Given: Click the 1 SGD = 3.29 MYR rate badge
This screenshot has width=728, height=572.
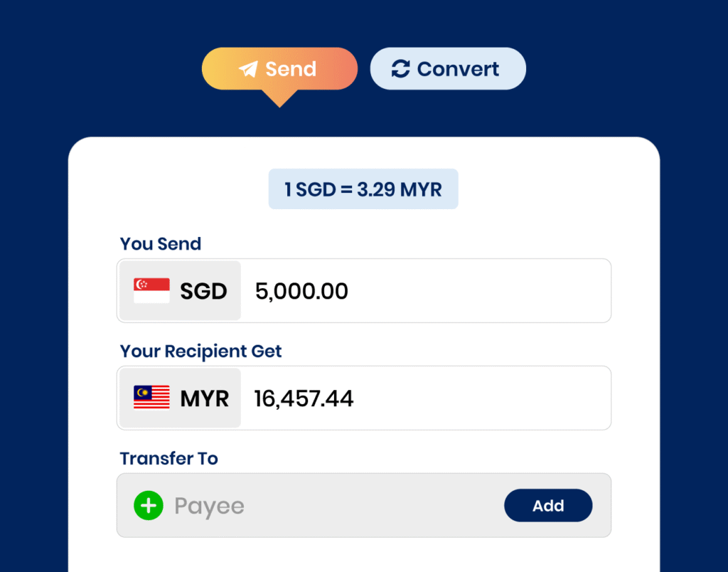Looking at the screenshot, I should [x=363, y=189].
